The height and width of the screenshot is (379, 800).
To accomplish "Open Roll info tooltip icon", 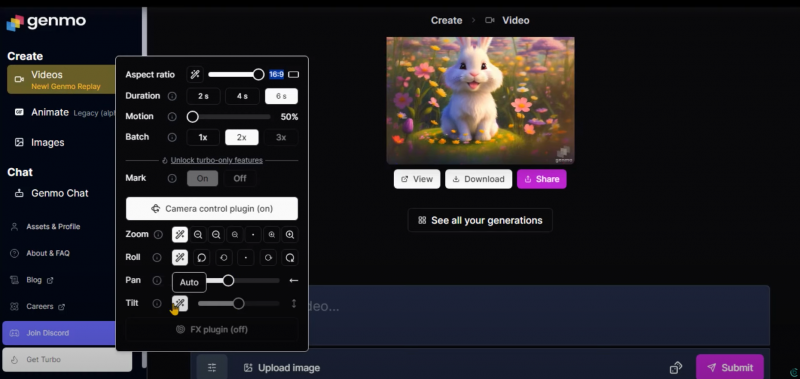I will [157, 258].
